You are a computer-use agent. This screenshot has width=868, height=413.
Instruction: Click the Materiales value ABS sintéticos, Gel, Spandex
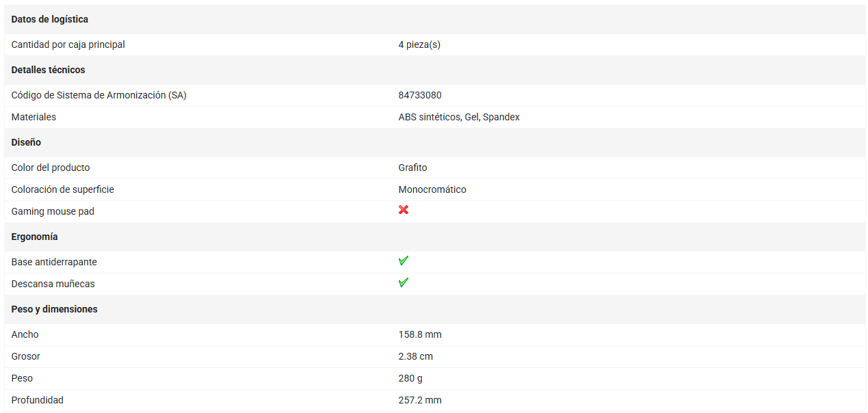coord(459,117)
